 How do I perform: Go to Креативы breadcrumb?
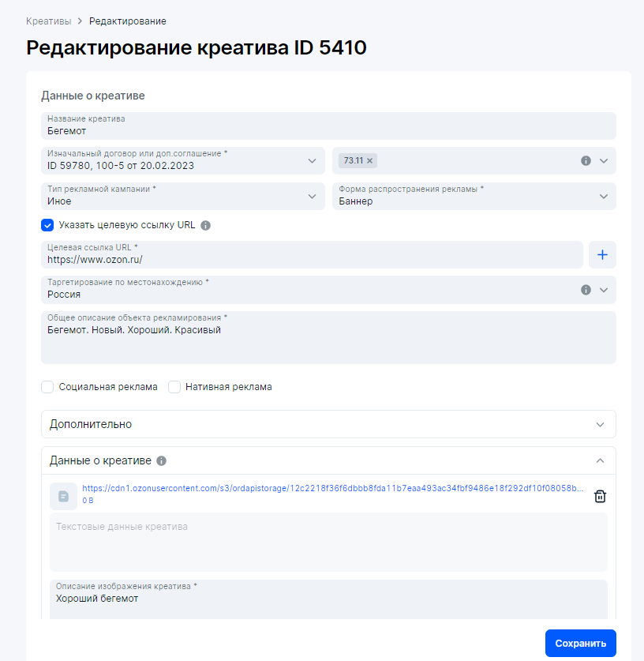pos(48,21)
